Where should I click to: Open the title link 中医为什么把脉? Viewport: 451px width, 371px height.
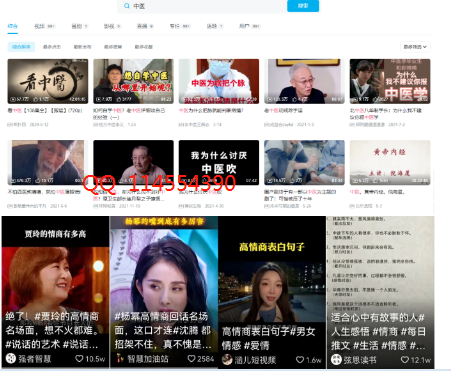[211, 110]
